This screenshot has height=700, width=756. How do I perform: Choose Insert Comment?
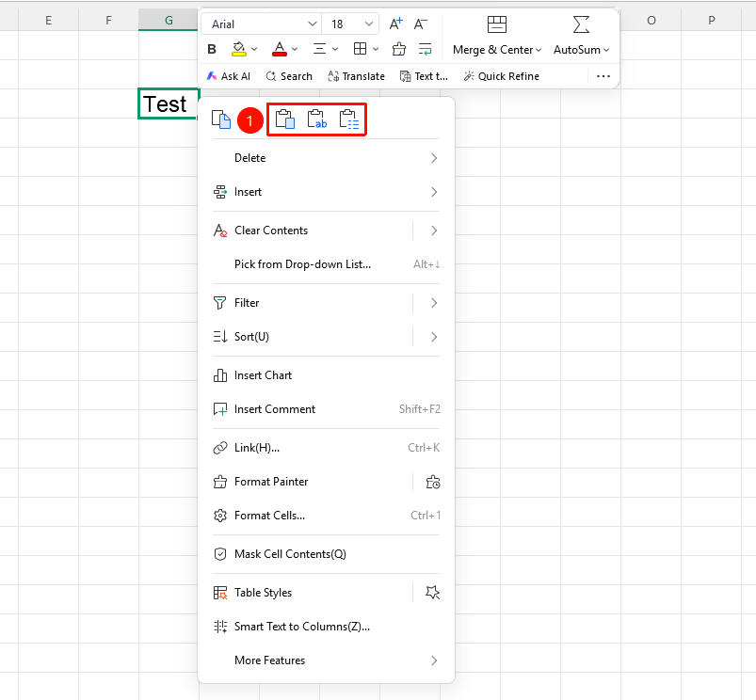327,409
